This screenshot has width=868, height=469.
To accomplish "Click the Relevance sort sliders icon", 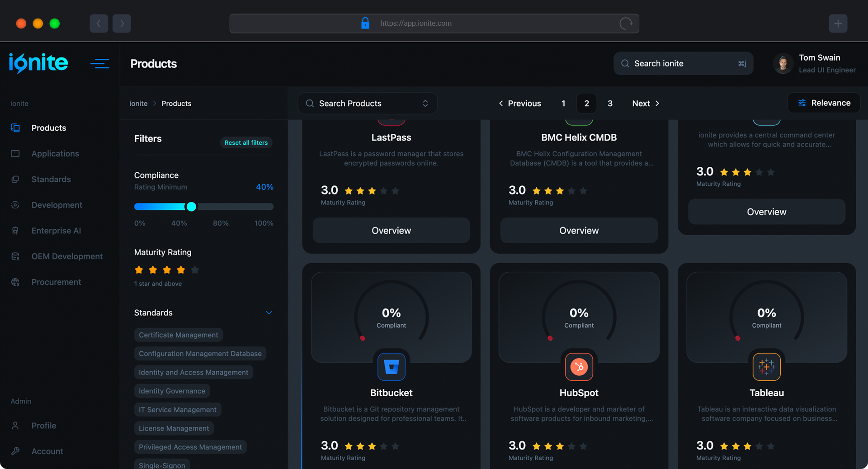I will click(x=802, y=103).
